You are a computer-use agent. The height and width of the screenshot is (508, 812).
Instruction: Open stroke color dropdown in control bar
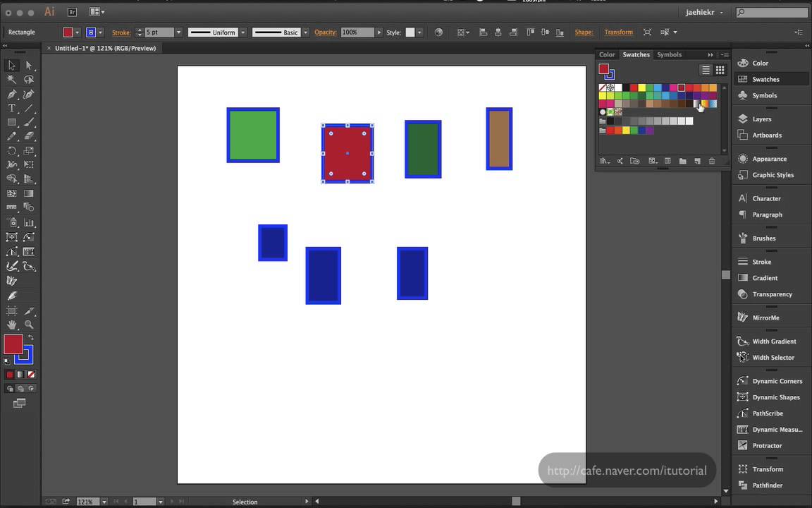[101, 32]
